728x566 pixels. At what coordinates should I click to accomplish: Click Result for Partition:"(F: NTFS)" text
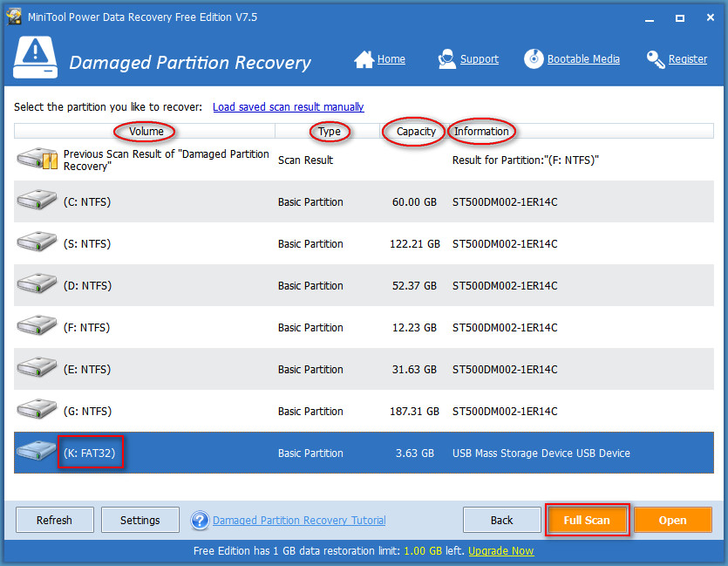[526, 160]
